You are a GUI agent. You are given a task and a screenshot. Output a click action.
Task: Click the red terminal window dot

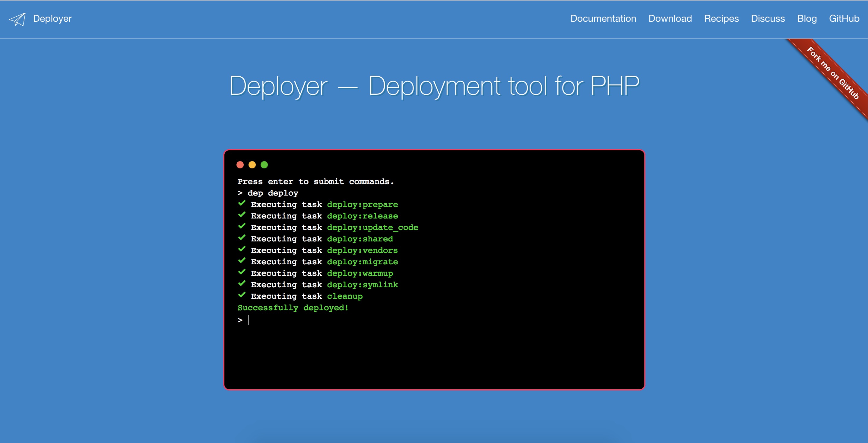(x=240, y=165)
